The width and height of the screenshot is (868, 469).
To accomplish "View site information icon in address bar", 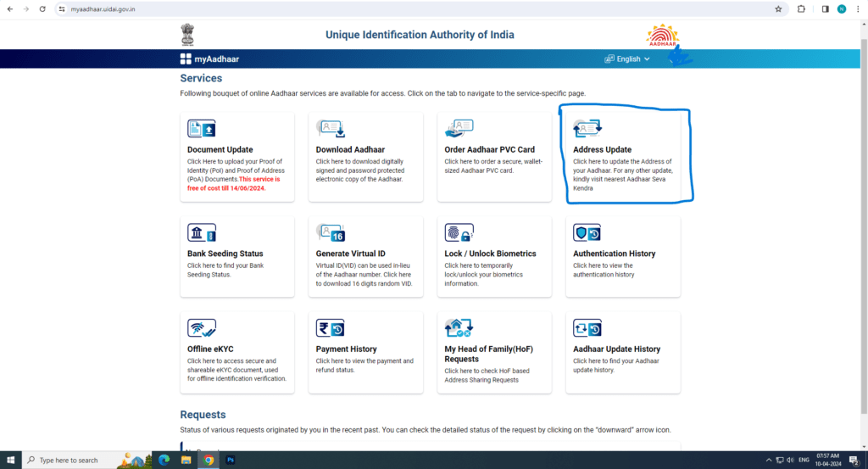I will click(62, 8).
